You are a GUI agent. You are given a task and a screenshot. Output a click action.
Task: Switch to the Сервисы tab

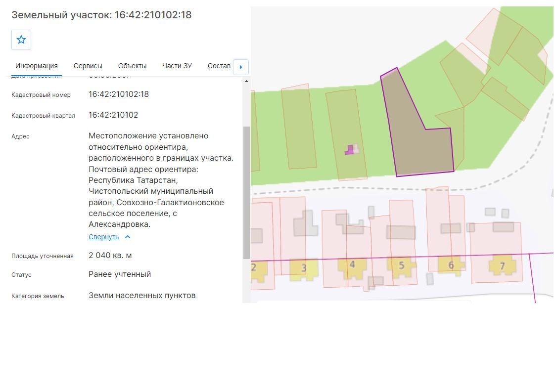click(x=88, y=66)
